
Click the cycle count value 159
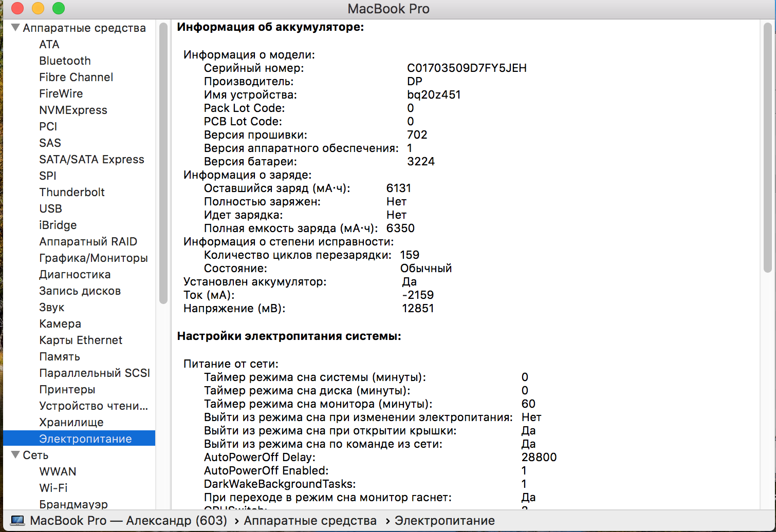click(x=410, y=255)
